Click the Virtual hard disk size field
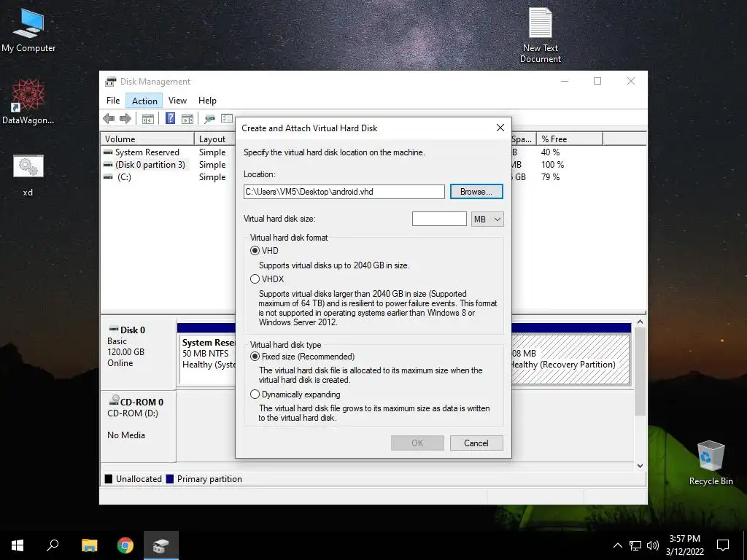747x560 pixels. tap(439, 219)
